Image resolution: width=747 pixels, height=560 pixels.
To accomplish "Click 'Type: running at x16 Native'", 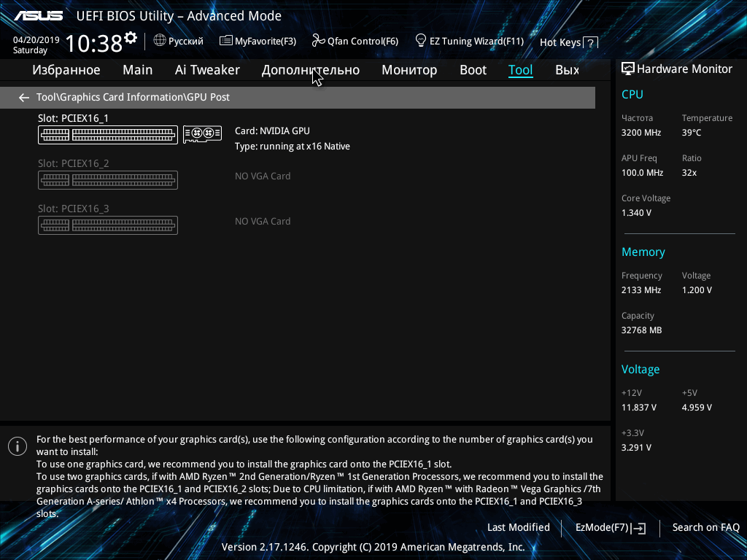I will tap(292, 147).
